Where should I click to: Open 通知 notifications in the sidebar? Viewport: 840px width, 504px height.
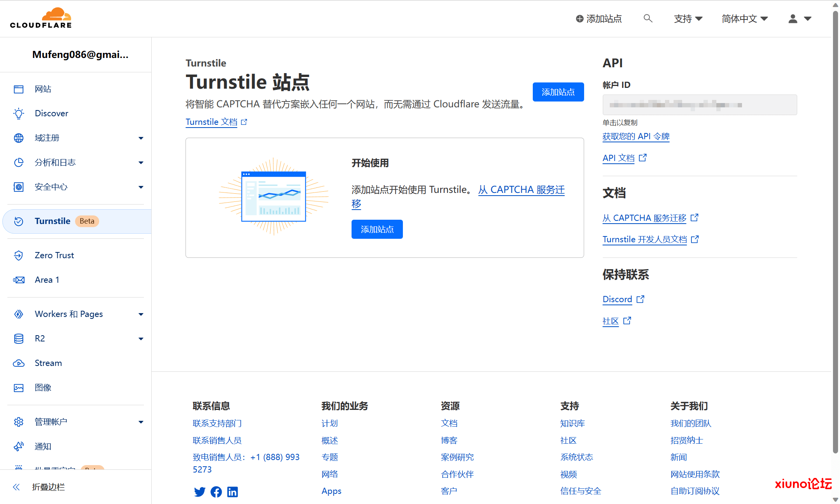pyautogui.click(x=18, y=446)
